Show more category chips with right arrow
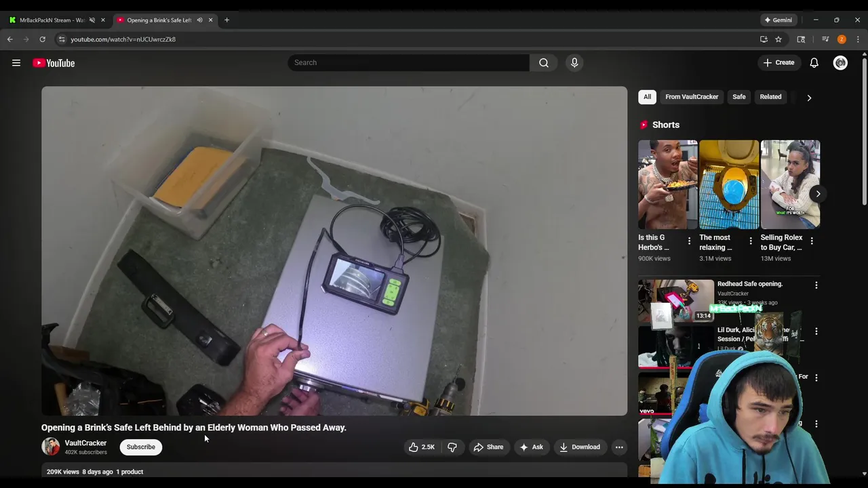Image resolution: width=868 pixels, height=488 pixels. coord(809,98)
